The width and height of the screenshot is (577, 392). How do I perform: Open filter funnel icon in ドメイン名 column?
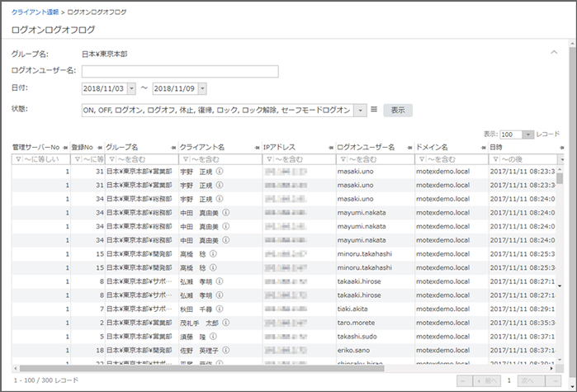(x=421, y=159)
